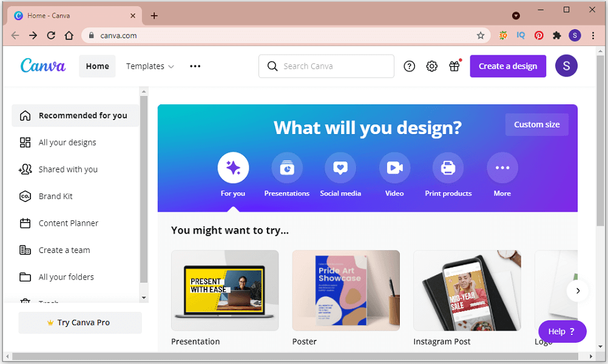608x364 pixels.
Task: Open the Home tab in Canva header
Action: click(97, 66)
